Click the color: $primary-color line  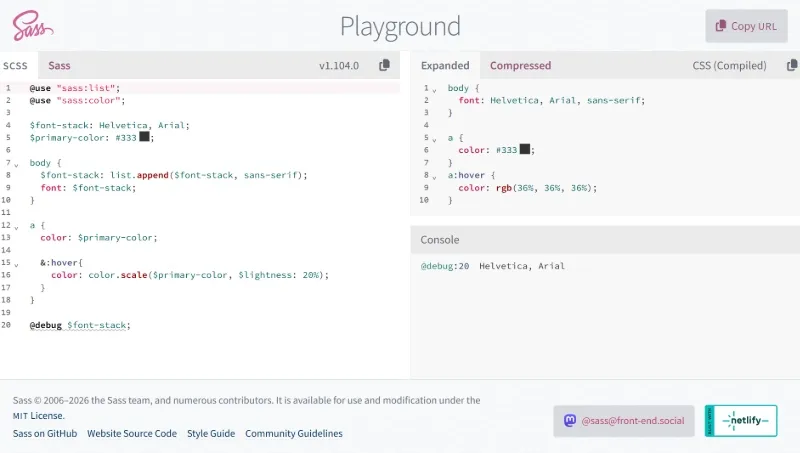[99, 238]
